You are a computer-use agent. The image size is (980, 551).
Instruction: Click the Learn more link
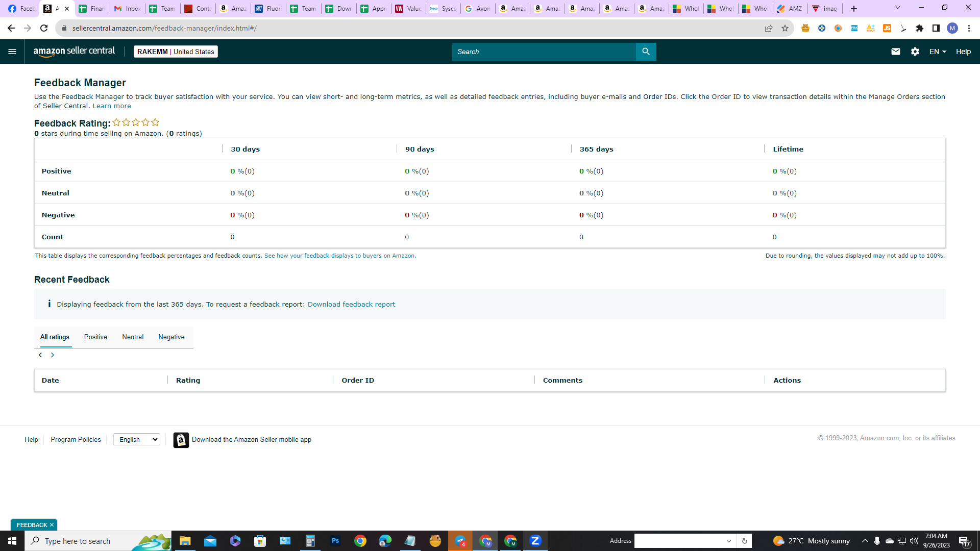coord(112,106)
